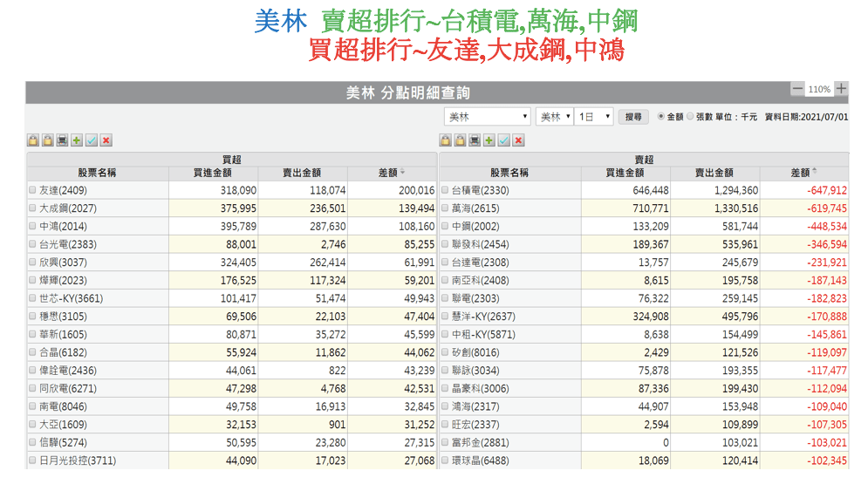Check the box for 友達(2409)
This screenshot has height=491, width=868.
32,190
